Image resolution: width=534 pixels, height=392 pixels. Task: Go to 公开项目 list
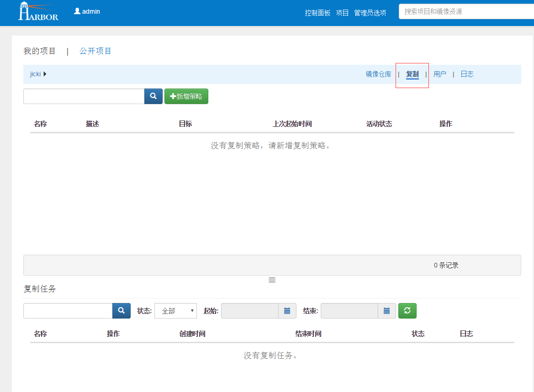[95, 51]
